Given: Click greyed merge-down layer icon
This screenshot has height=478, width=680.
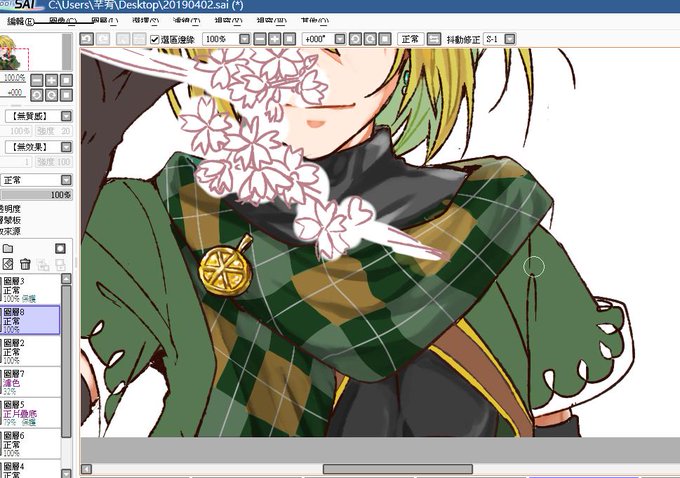Looking at the screenshot, I should click(x=43, y=264).
